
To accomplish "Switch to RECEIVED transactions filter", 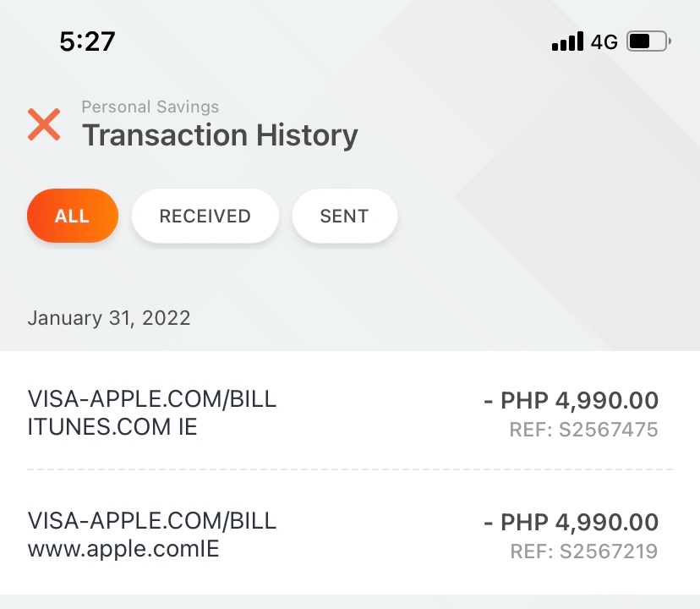I will (205, 216).
